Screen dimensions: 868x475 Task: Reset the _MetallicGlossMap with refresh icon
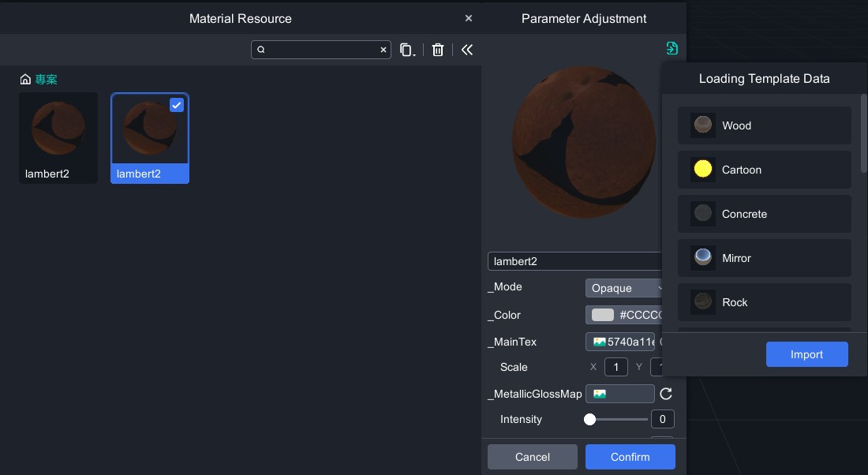point(665,394)
